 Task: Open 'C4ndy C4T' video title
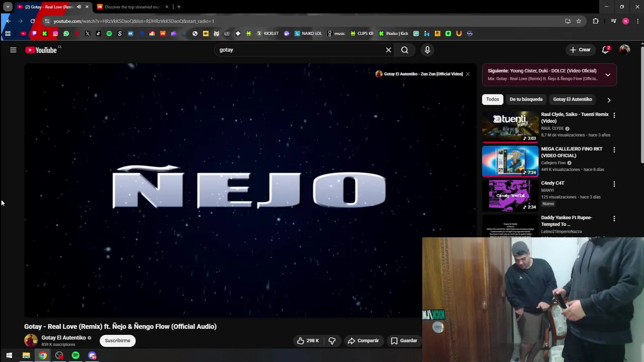(552, 183)
